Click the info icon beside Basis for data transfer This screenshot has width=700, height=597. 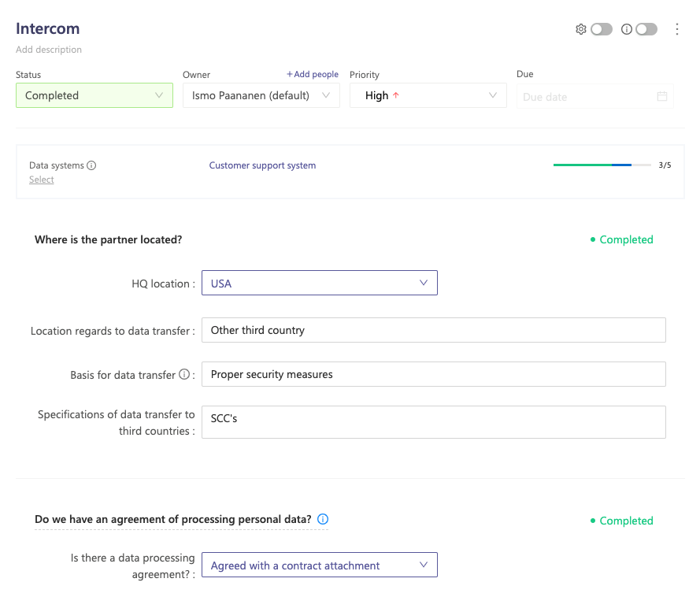[x=184, y=374]
